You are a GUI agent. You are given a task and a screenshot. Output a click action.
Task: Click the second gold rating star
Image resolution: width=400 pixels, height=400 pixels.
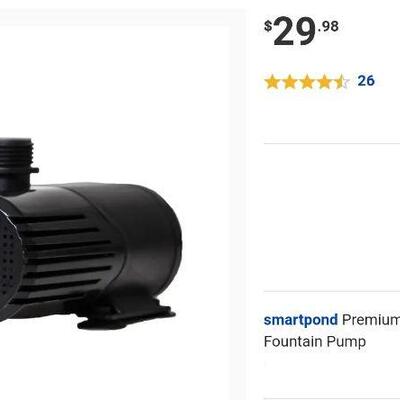click(289, 82)
